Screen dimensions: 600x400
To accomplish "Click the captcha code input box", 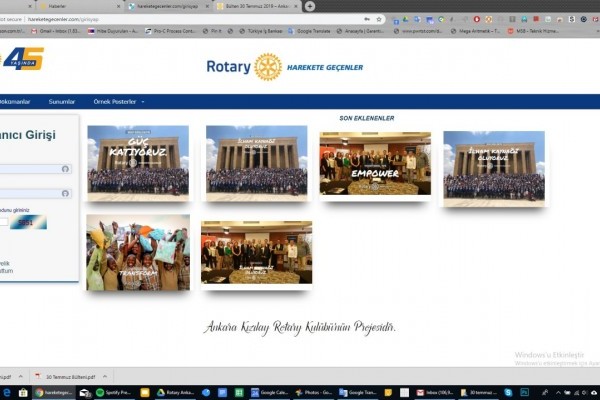I will [3, 222].
